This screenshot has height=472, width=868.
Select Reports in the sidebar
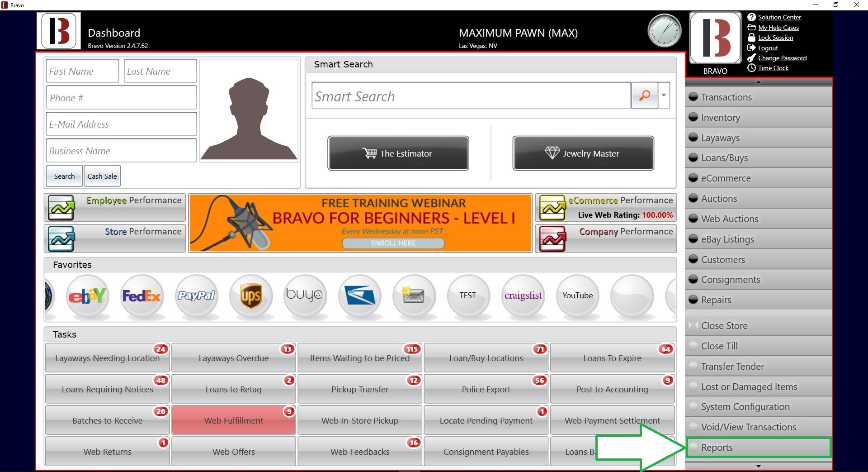tap(717, 448)
